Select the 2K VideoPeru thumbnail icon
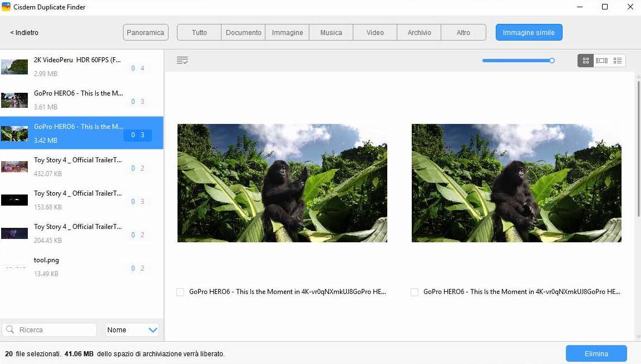Viewport: 641px width, 364px height. pos(14,67)
